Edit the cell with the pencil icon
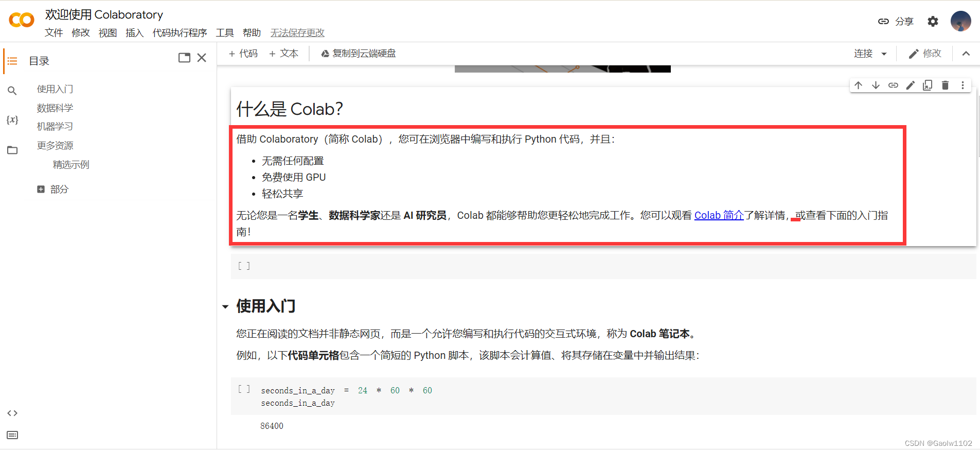980x451 pixels. (911, 85)
